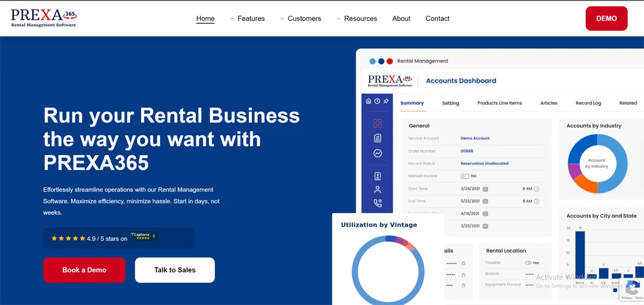
Task: Click the Book a Demo button
Action: point(84,270)
